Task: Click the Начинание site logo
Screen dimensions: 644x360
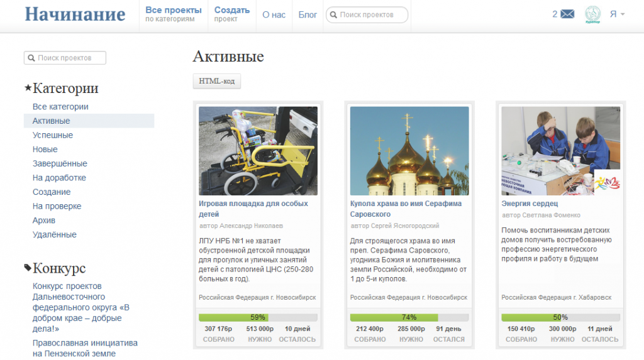Action: point(75,14)
